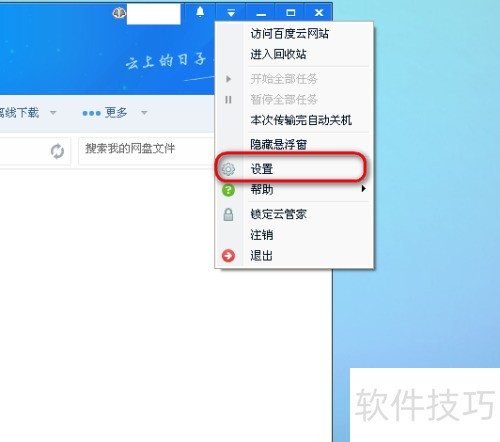Click the settings gear icon
Viewport: 500px width, 442px height.
(x=228, y=169)
